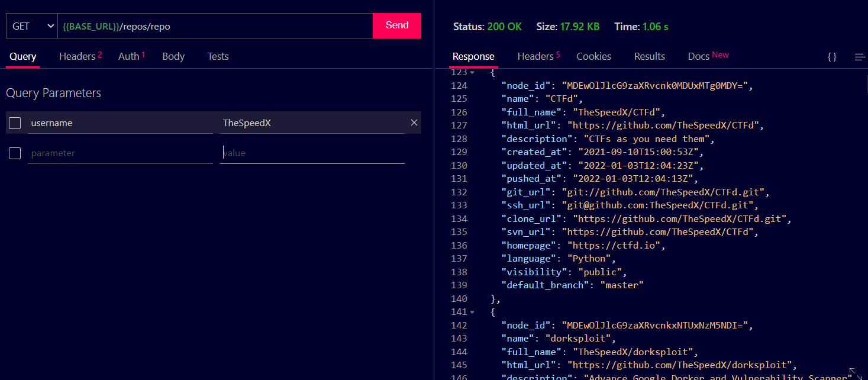Click the Status 200 OK text
The height and width of the screenshot is (380, 868).
488,26
